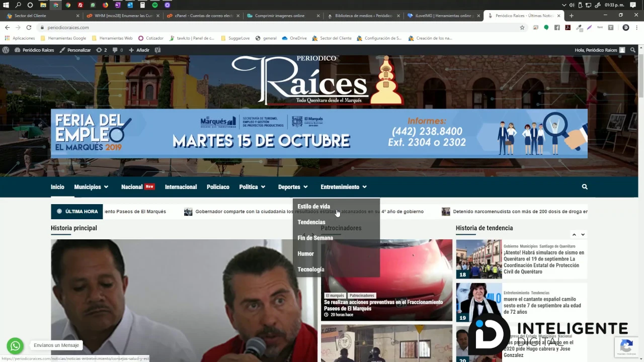Click the Facebook extension icon

click(x=557, y=28)
